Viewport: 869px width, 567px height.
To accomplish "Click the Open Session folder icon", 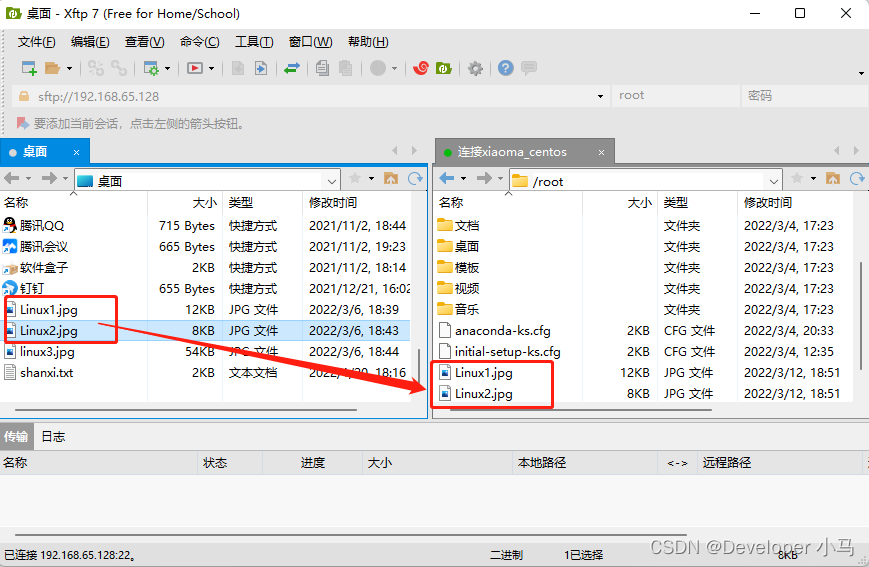I will pos(52,68).
